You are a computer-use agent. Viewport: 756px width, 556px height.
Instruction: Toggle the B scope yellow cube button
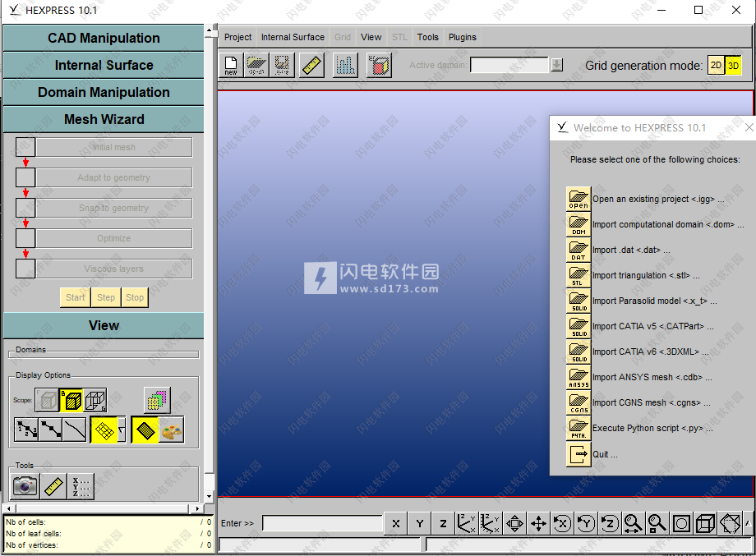click(x=71, y=400)
